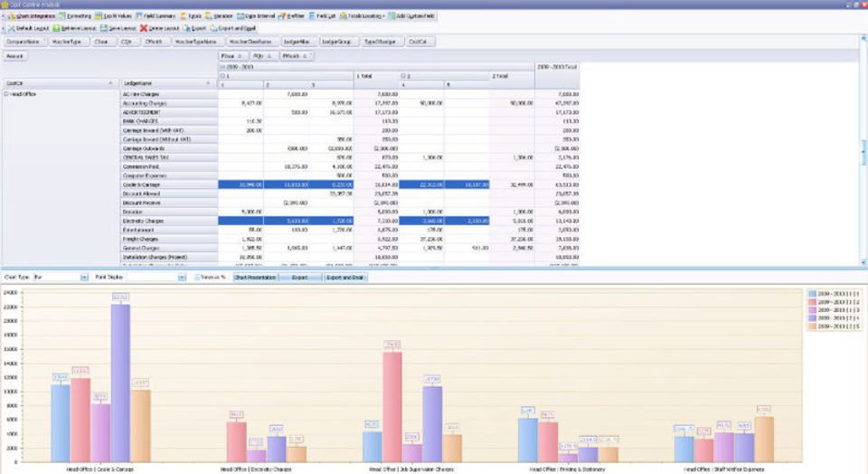Viewport: 868px width, 474px height.
Task: Select the VoucherClassName filter field
Action: [x=251, y=42]
